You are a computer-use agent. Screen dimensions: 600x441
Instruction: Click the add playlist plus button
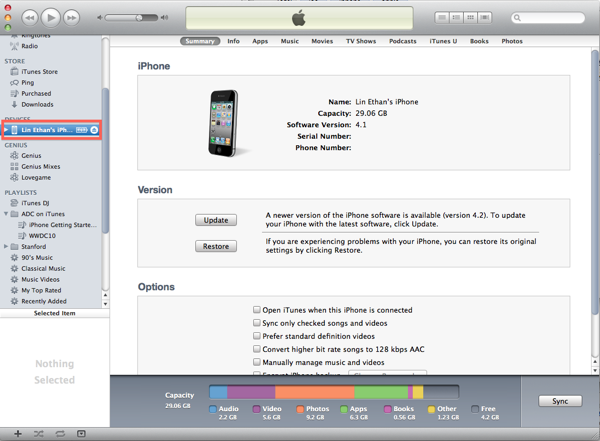pos(18,433)
